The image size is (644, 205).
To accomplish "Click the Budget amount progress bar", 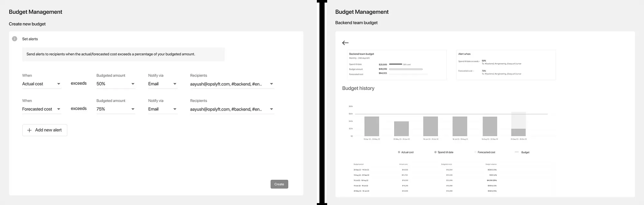I will 406,69.
